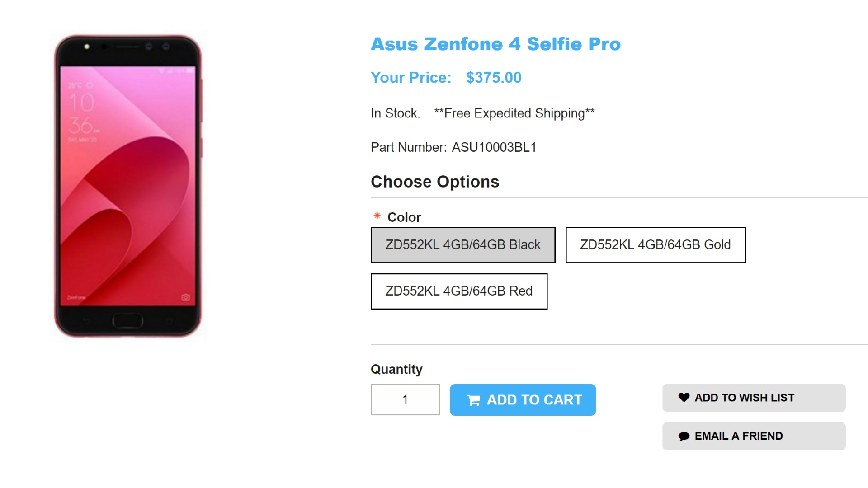Click the ADD TO WISH LIST button label

[744, 398]
